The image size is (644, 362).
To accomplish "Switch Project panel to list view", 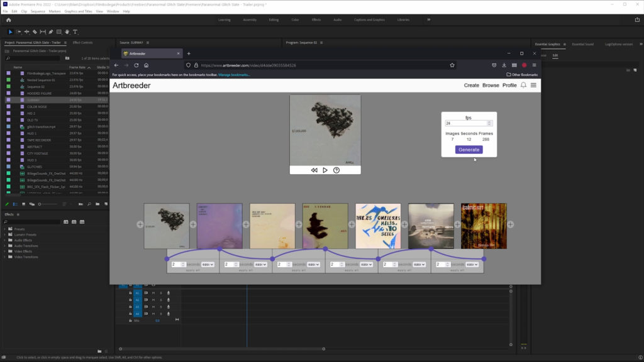I will point(15,204).
